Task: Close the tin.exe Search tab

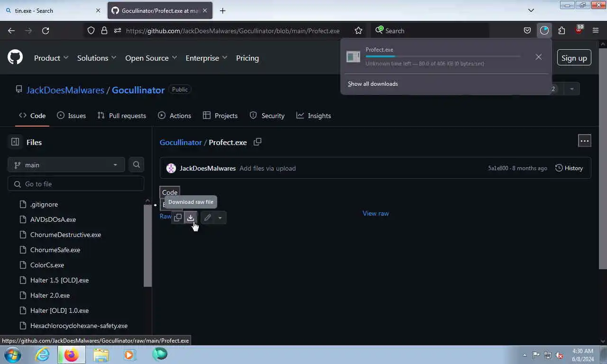Action: 98,10
